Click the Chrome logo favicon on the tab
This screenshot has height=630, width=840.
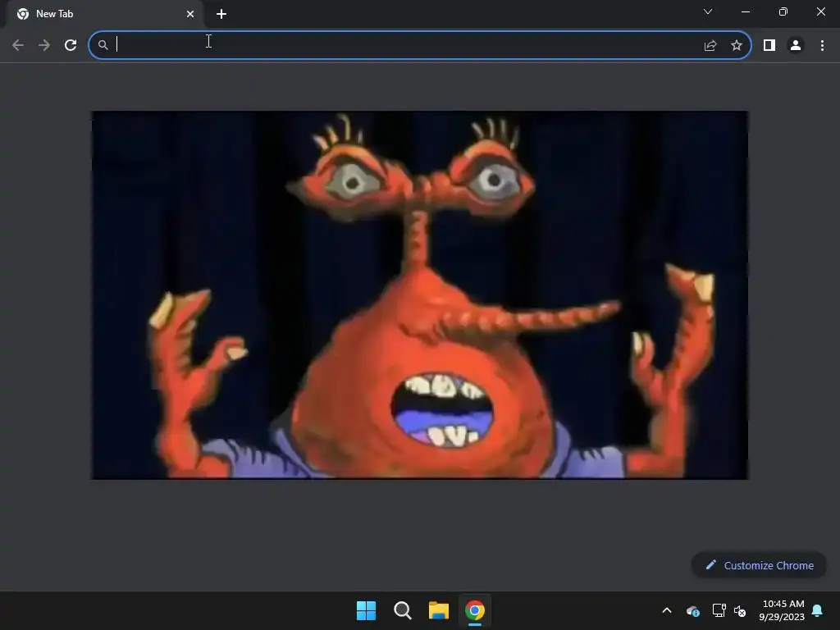pos(23,14)
